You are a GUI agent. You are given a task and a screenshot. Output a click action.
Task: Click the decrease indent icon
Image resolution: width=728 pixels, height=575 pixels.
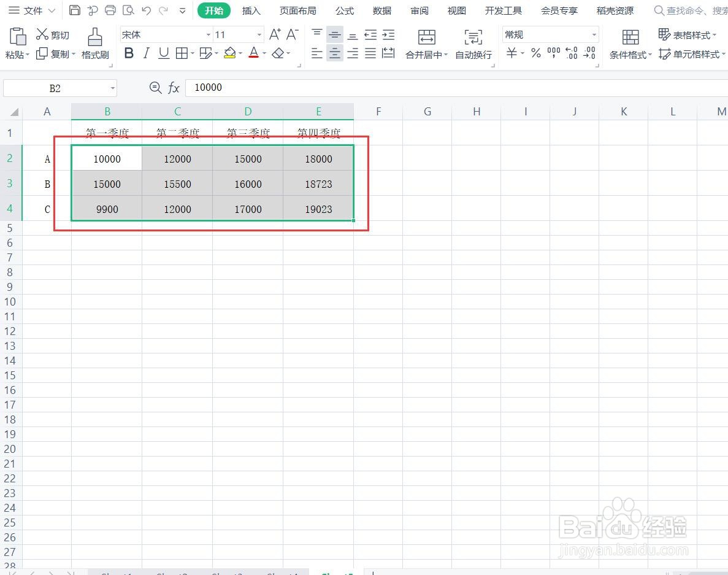(x=370, y=34)
